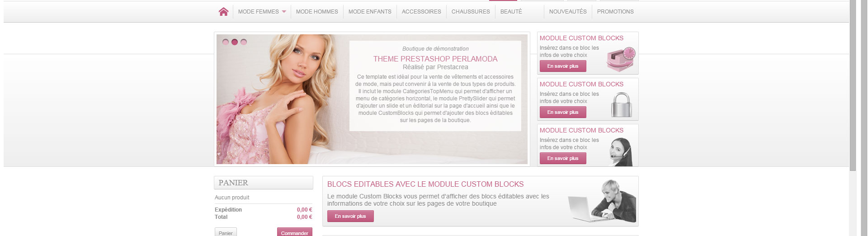The width and height of the screenshot is (868, 236).
Task: Click the Commander button in cart
Action: tap(295, 232)
